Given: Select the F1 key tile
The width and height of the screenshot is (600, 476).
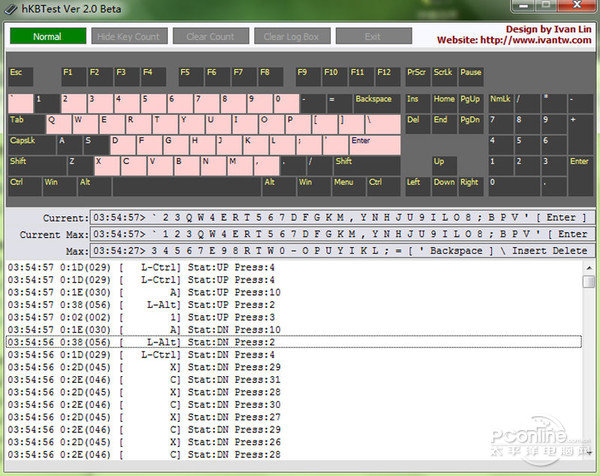Looking at the screenshot, I should tap(74, 77).
